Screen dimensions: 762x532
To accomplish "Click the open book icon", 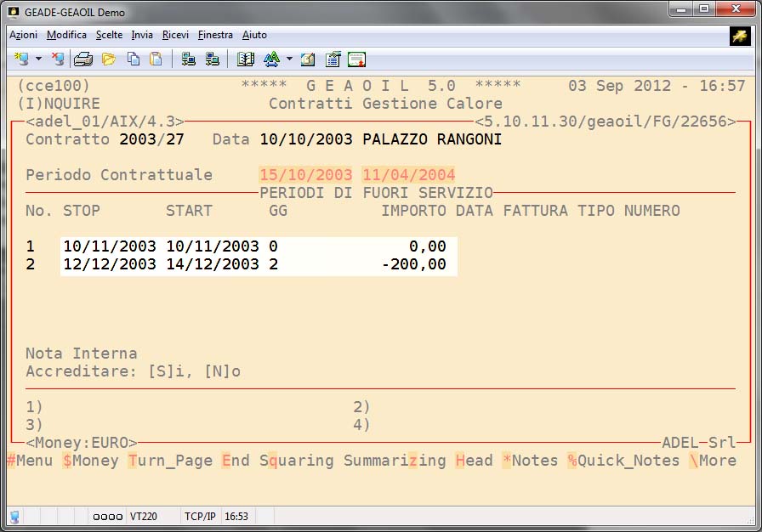I will tap(246, 59).
